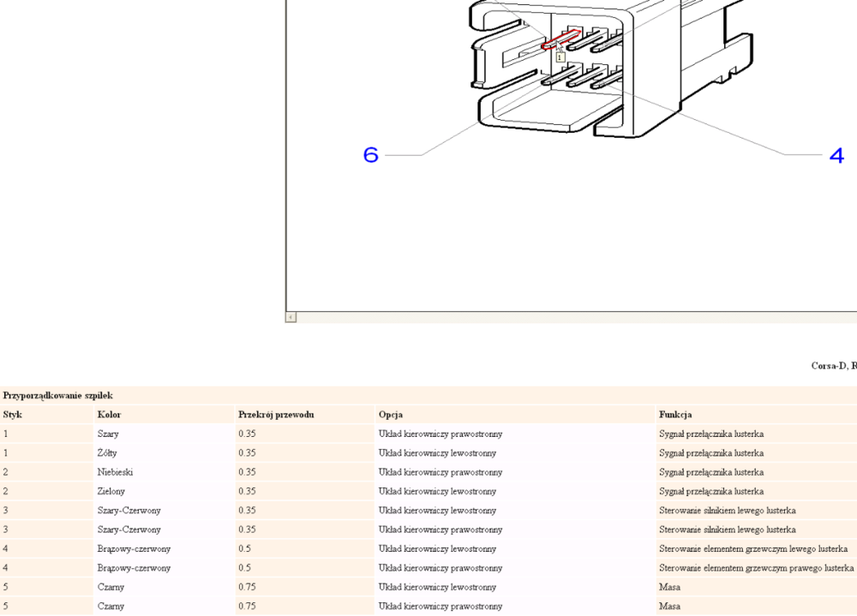
Task: Click the blue pin label 6
Action: tap(370, 155)
